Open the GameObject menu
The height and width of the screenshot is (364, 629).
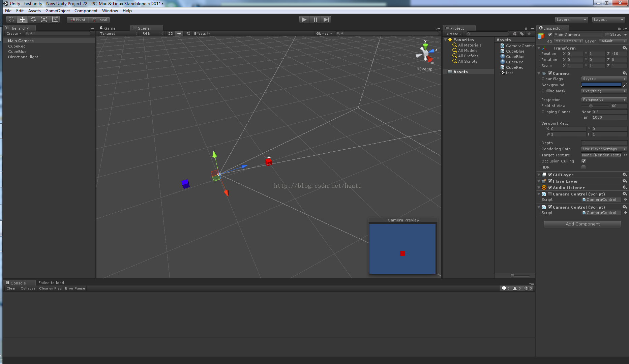point(58,11)
